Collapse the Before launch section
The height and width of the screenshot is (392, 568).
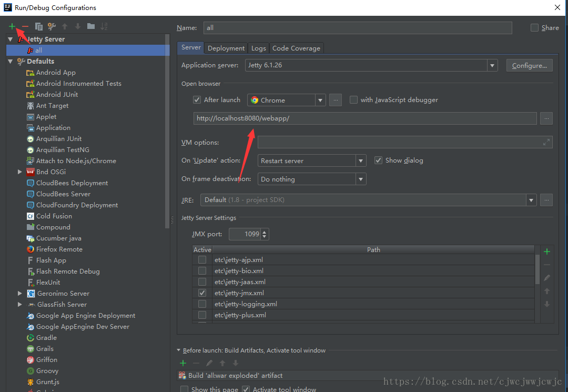179,350
